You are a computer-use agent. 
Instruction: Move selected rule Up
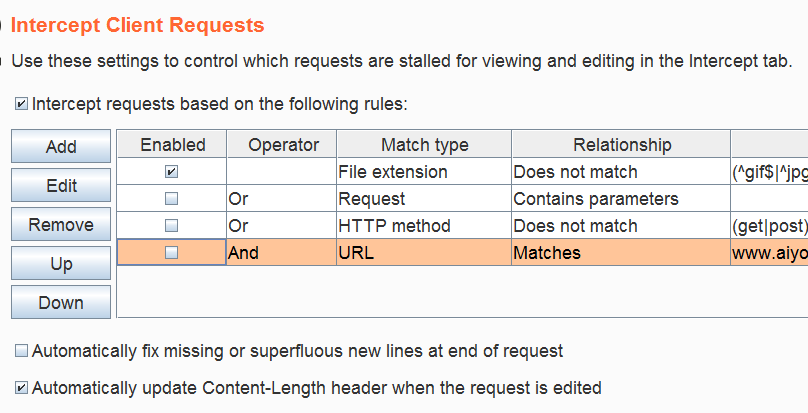[61, 263]
